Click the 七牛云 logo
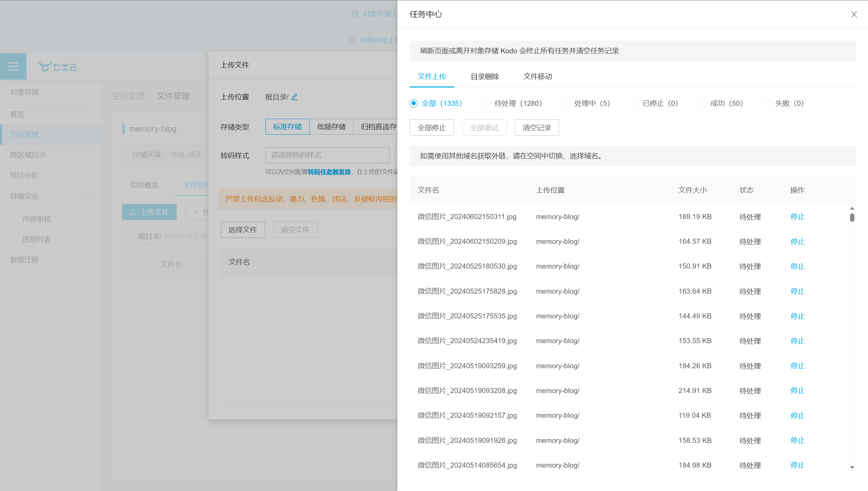Screen dimensions: 868x491 (x=57, y=66)
